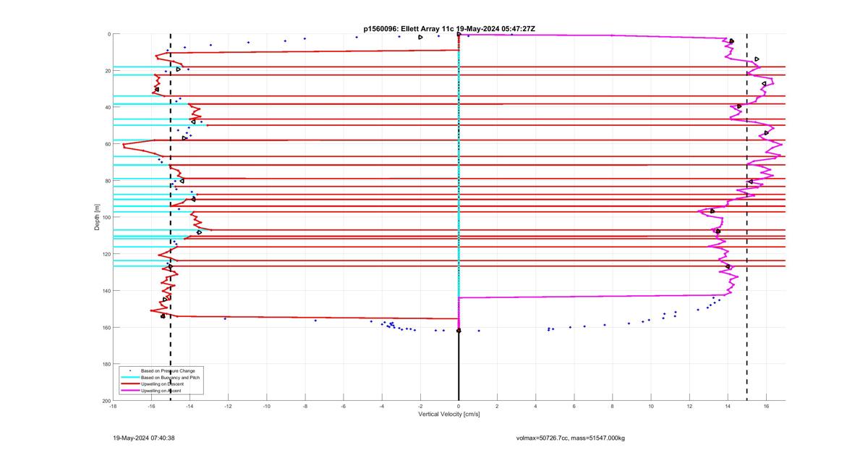
Task: Click the x-axis tick label 0
Action: tap(459, 406)
